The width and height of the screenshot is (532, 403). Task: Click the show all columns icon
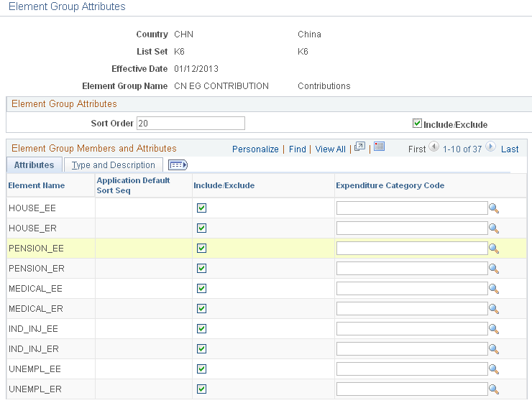point(178,165)
